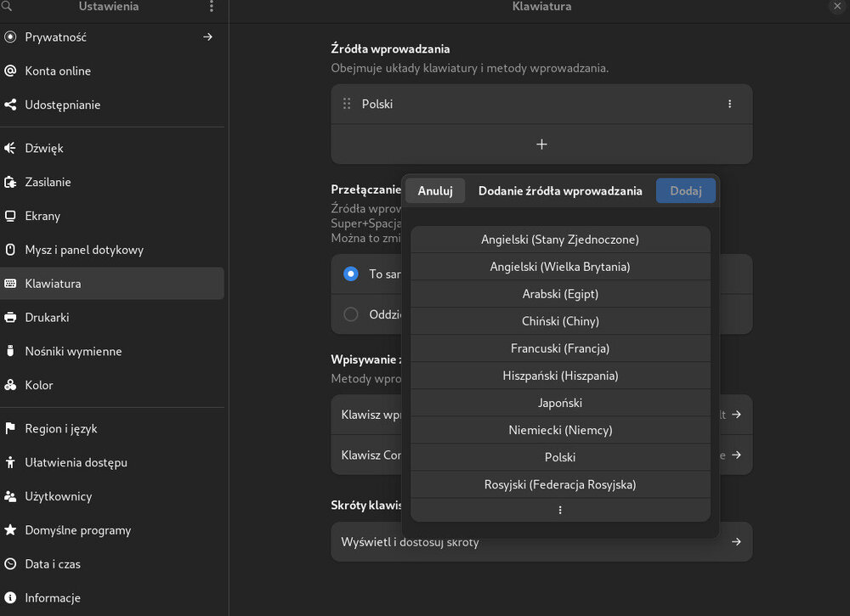Select the first switching radio button option
This screenshot has height=616, width=850.
pos(350,274)
